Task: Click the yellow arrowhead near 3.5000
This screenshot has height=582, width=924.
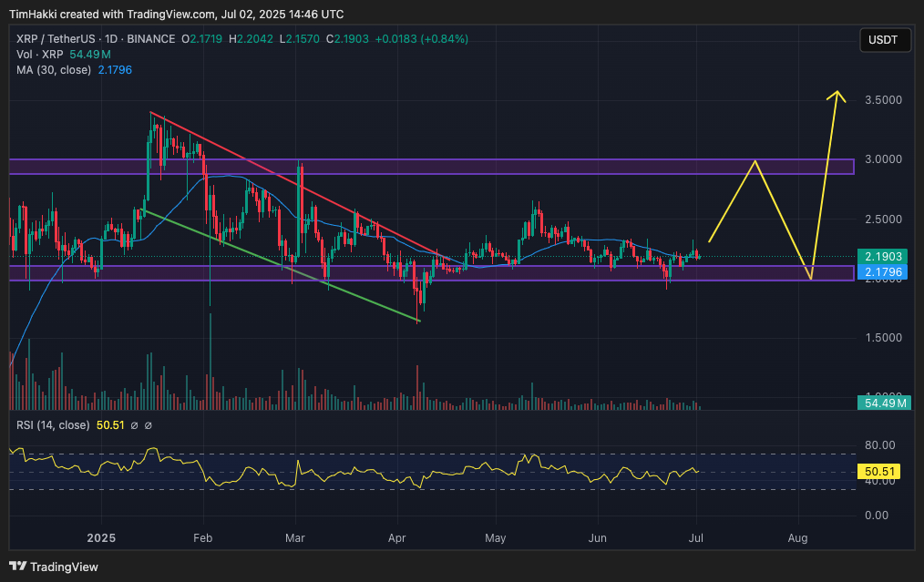Action: click(x=837, y=95)
